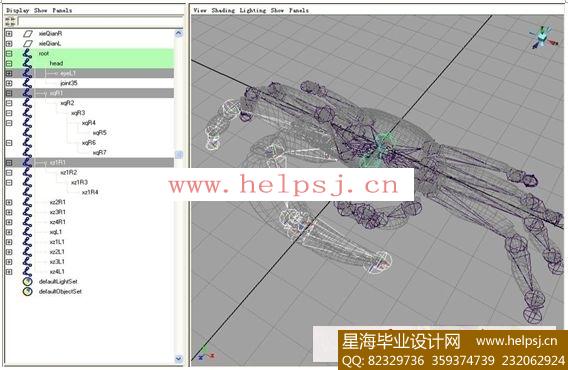Click the outliner search text field
Image resolution: width=568 pixels, height=370 pixels.
click(100, 21)
